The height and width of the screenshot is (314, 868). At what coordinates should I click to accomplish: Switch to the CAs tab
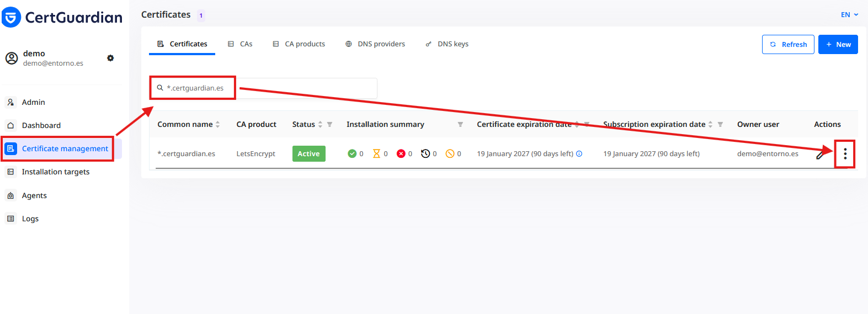click(240, 44)
